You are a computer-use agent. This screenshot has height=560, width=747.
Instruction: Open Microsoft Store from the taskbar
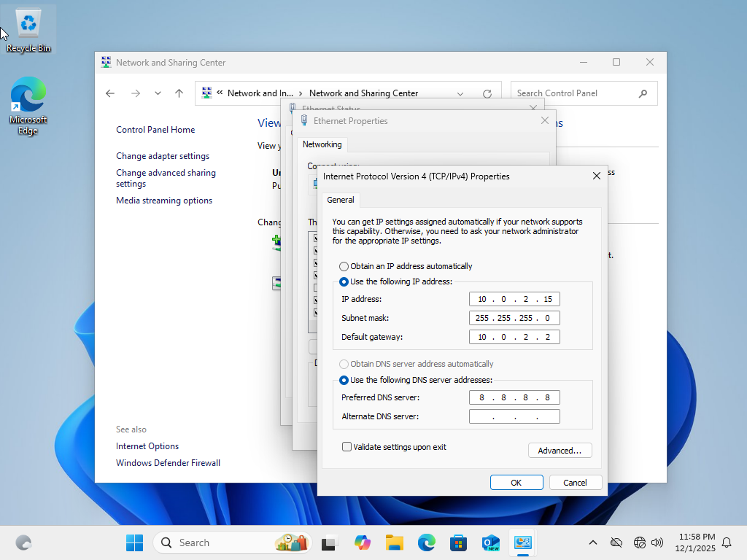tap(458, 542)
